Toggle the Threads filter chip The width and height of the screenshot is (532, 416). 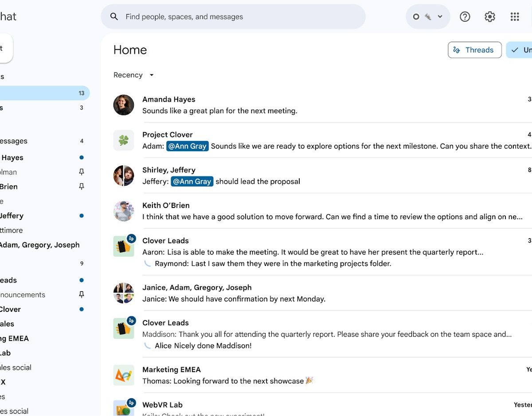(x=474, y=50)
